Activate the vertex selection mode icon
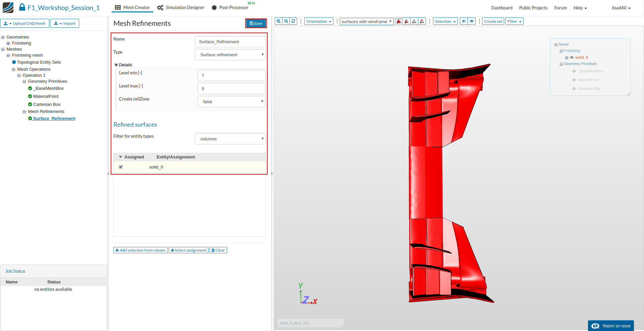The height and width of the screenshot is (331, 644). click(x=422, y=21)
